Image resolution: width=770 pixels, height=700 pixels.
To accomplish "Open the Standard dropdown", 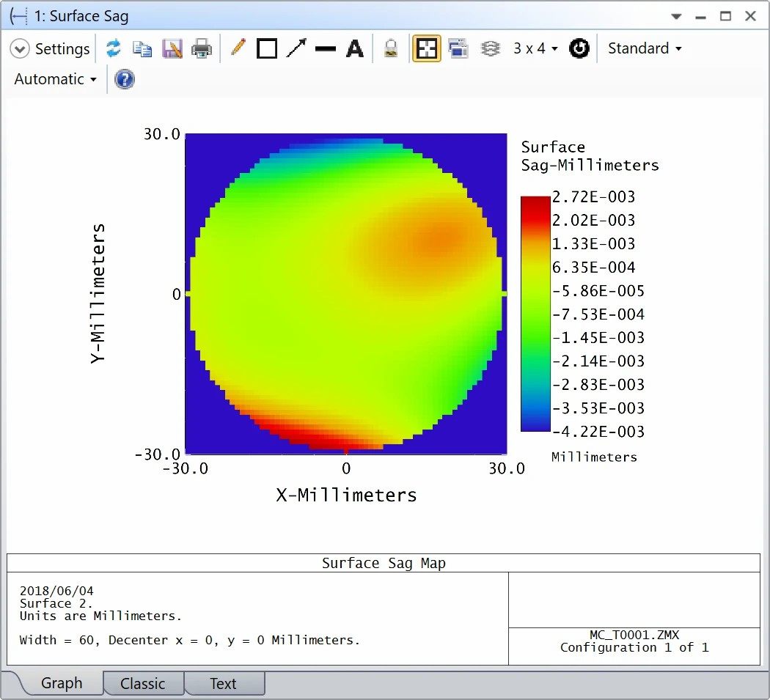I will point(645,49).
